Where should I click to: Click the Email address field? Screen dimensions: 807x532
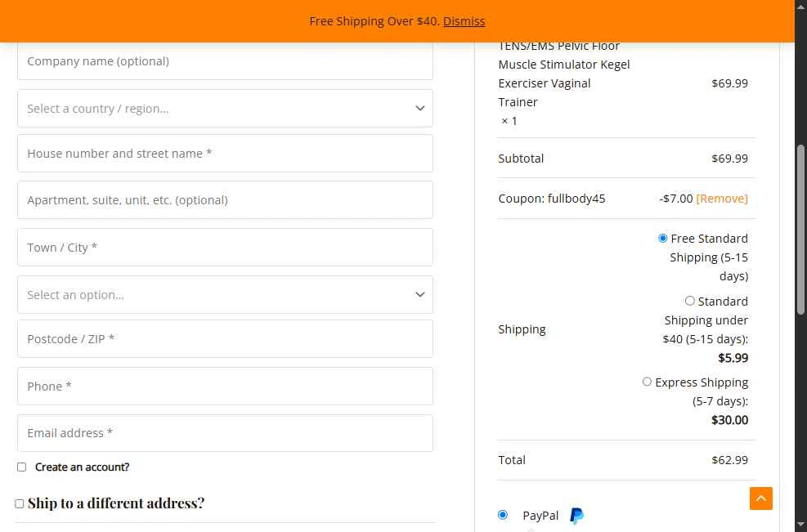[x=225, y=433]
